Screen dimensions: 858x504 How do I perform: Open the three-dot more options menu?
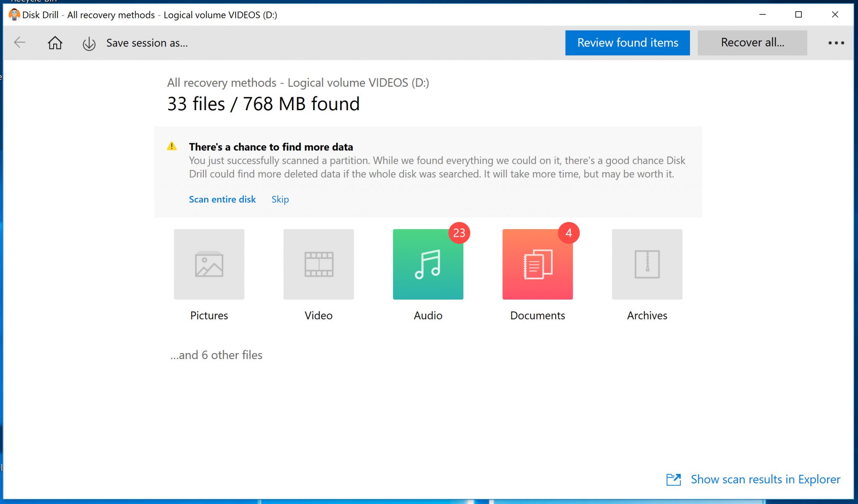coord(836,43)
